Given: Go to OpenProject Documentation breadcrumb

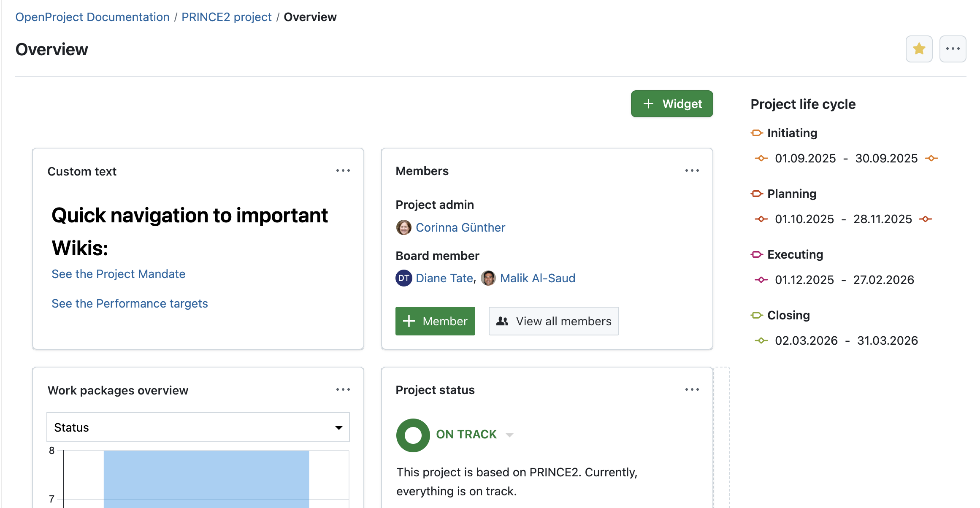Looking at the screenshot, I should pos(92,17).
